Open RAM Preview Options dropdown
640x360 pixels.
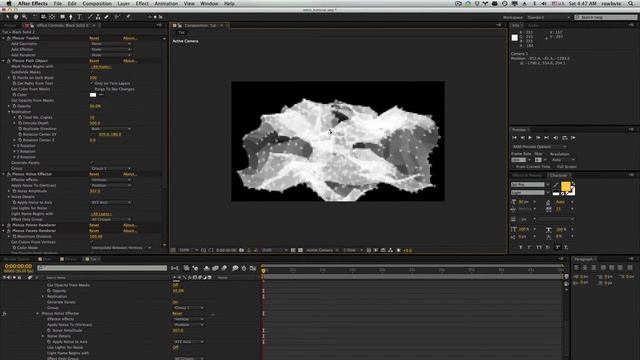(x=539, y=147)
